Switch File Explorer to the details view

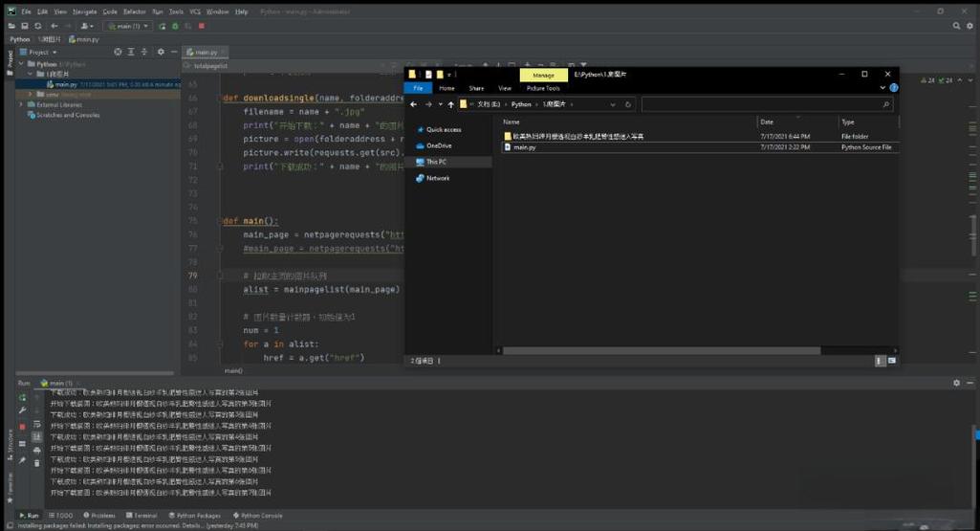pos(880,361)
